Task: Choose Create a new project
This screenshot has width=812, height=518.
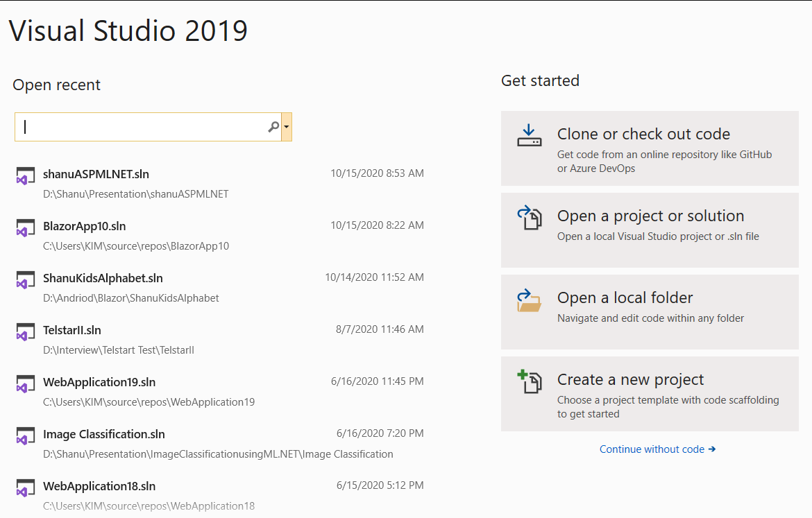Action: point(650,393)
